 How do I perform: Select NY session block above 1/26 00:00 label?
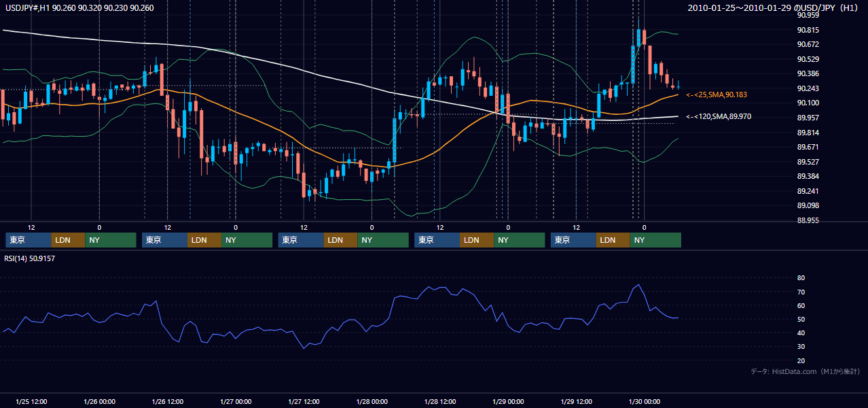[x=111, y=240]
